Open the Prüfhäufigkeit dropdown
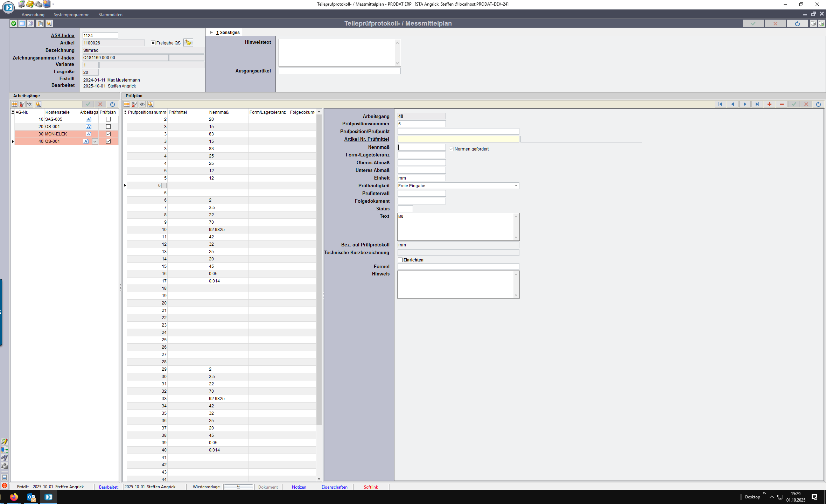 [516, 186]
